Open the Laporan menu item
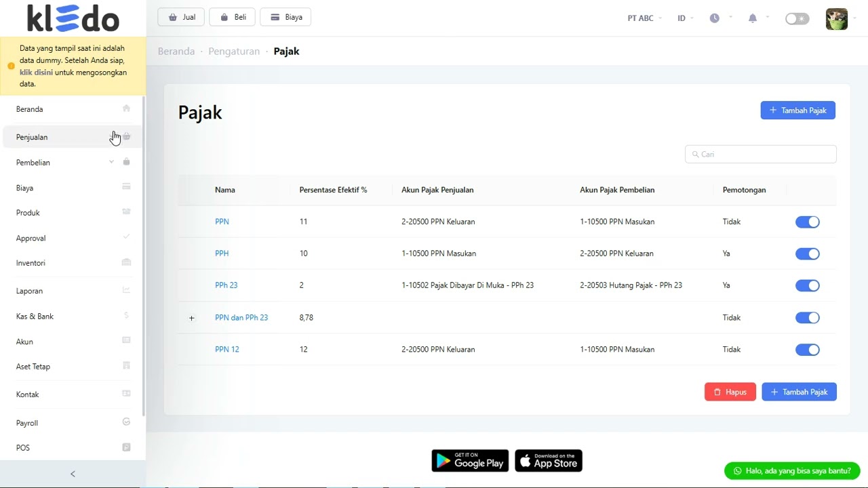The image size is (868, 488). tap(73, 291)
